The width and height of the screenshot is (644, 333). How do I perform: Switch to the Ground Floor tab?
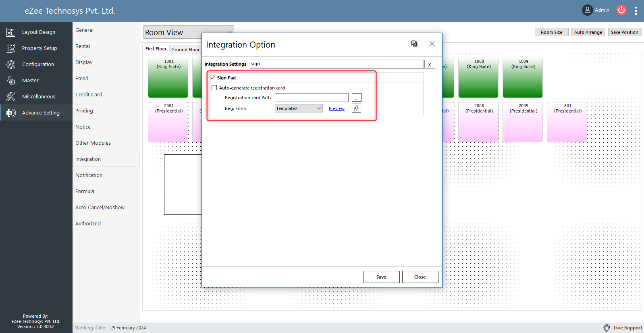click(185, 50)
